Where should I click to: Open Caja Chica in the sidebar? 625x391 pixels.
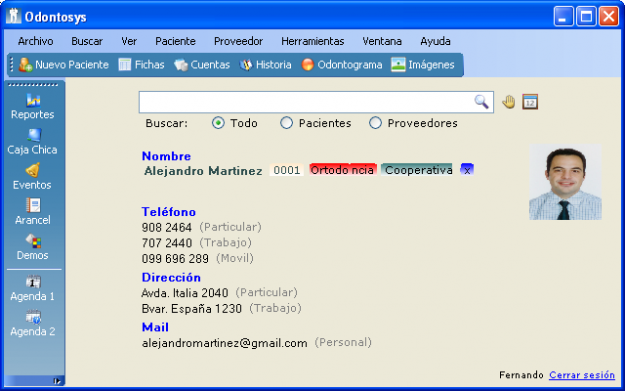click(33, 142)
